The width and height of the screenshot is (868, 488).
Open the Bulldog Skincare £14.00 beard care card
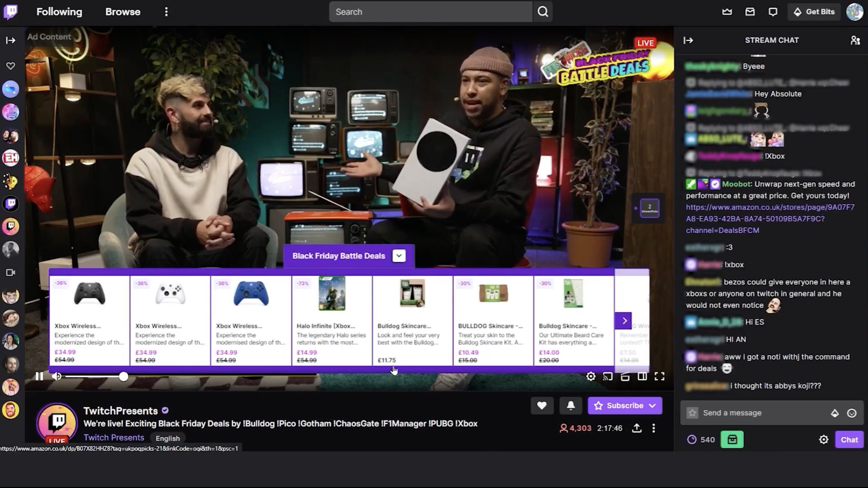click(574, 321)
